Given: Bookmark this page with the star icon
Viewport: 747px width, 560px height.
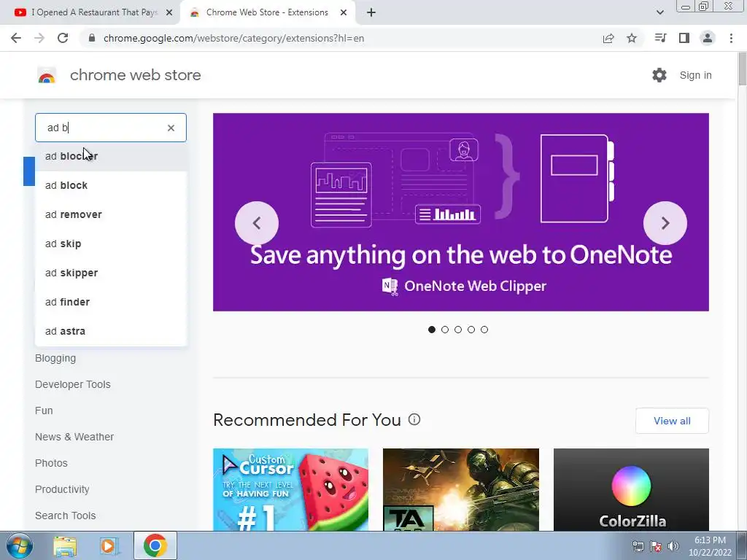Looking at the screenshot, I should (632, 38).
